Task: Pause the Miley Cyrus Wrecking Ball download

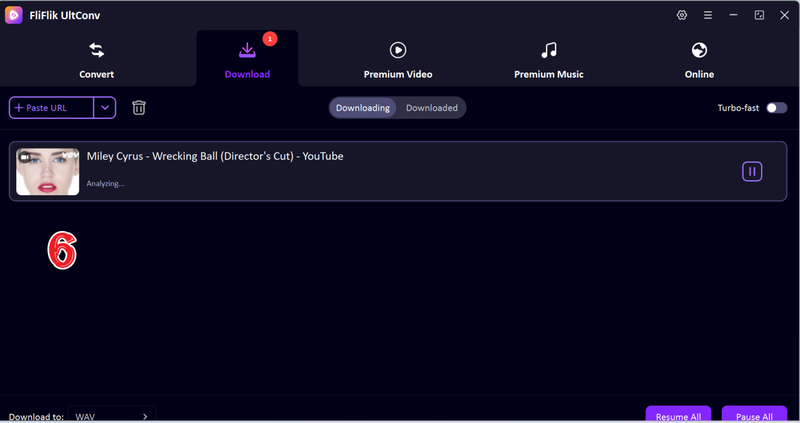Action: [752, 171]
